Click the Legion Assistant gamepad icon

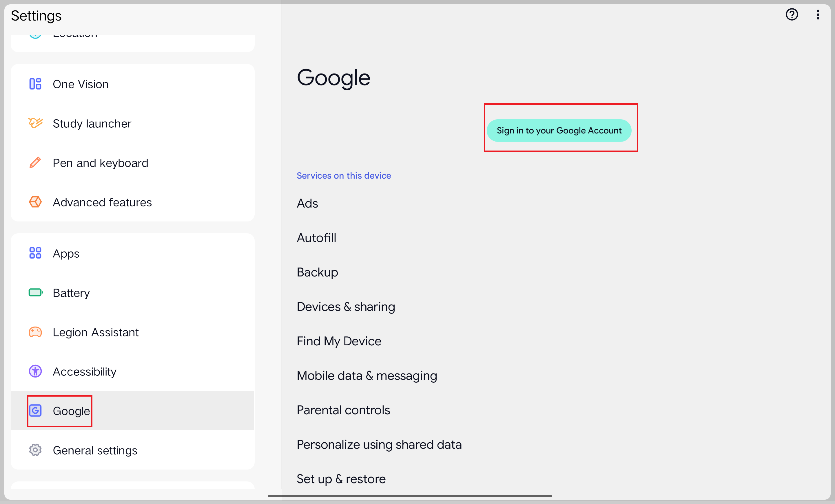pyautogui.click(x=35, y=332)
